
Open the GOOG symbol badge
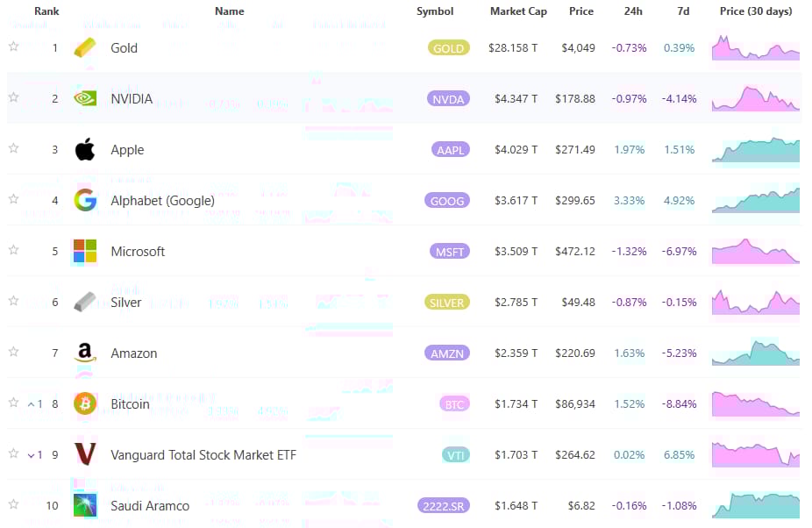[x=447, y=200]
